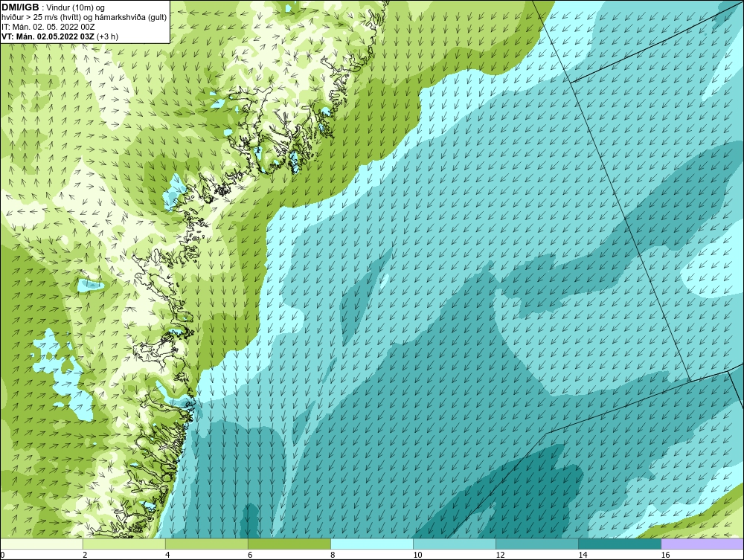Screen dimensions: 744x560
Task: Click the 10–12 m/s legend color swatch
Action: (x=455, y=544)
